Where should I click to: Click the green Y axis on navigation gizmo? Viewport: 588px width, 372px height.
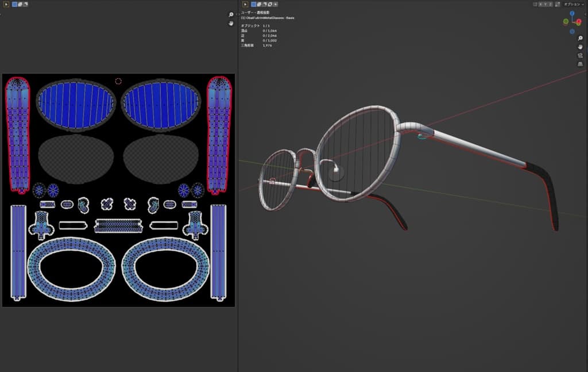tap(566, 22)
